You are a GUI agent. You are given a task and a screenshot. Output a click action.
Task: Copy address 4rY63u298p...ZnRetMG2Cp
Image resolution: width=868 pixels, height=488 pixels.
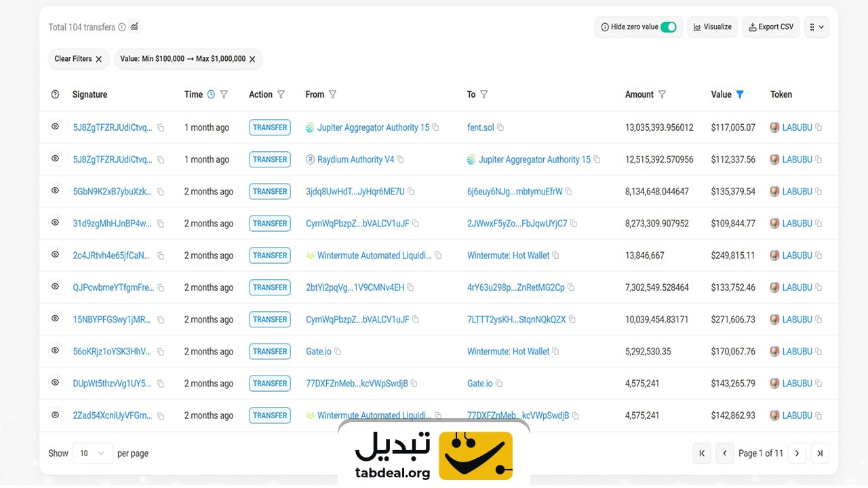tap(571, 287)
